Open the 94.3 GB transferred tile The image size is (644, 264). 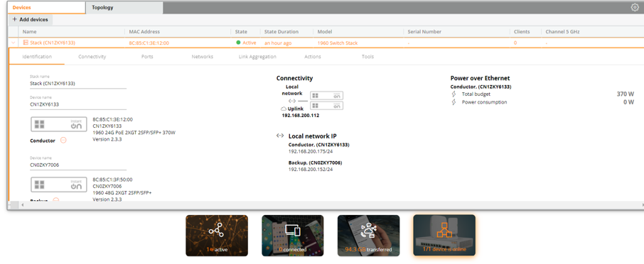(368, 236)
